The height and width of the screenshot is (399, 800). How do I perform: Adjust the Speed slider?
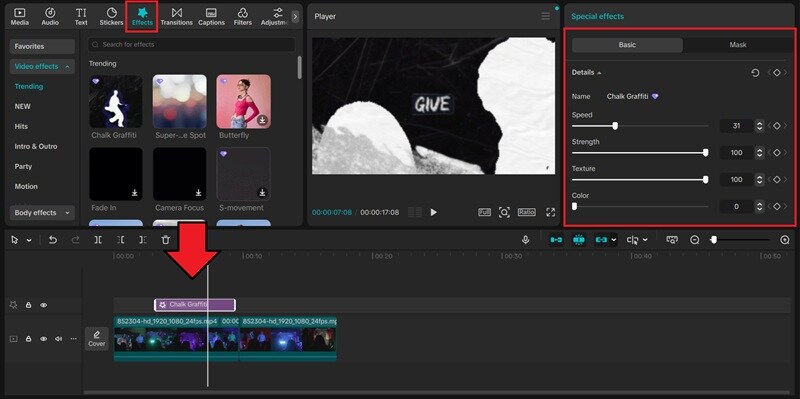coord(615,126)
